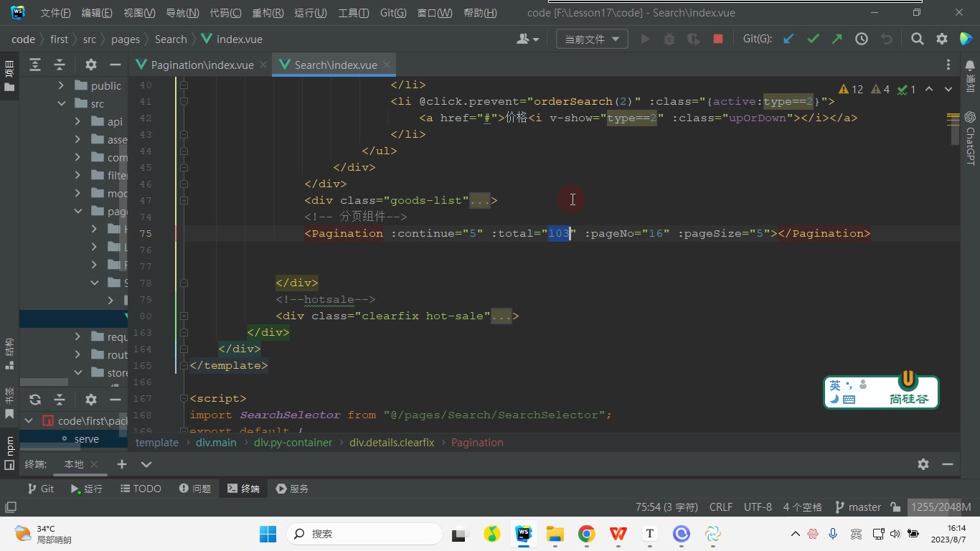Click the green Run arrow in toolbar
This screenshot has width=980, height=551.
pos(645,39)
